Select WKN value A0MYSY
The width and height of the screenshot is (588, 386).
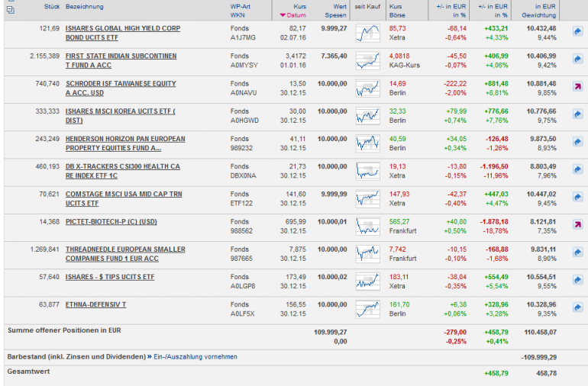(244, 65)
